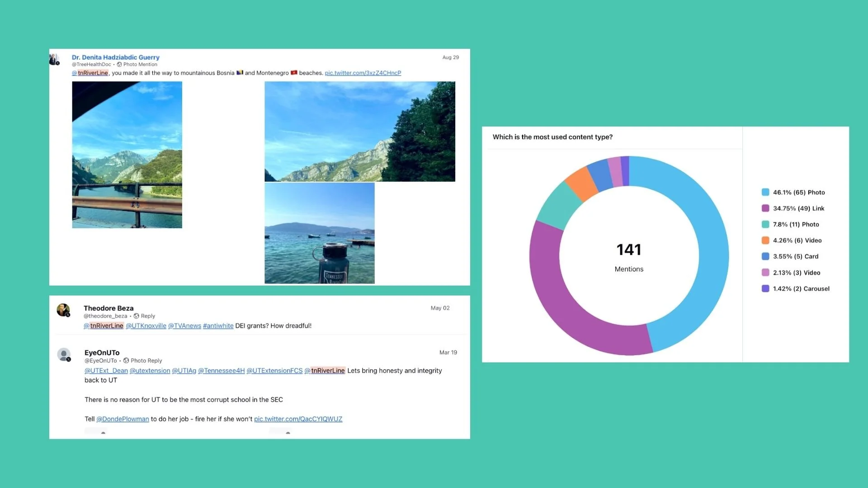Open the water bottle beach photo
Viewport: 868px width, 488px height.
click(x=319, y=233)
